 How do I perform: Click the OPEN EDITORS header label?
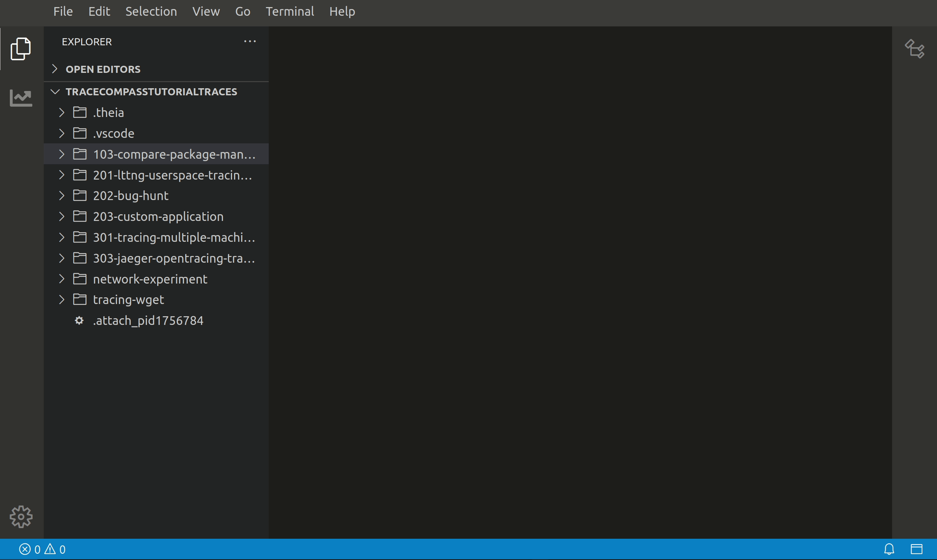(x=103, y=69)
